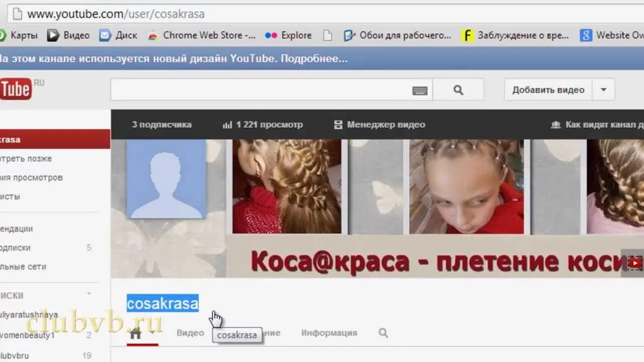Open Видео bookmark
Image resolution: width=644 pixels, height=362 pixels.
point(68,35)
